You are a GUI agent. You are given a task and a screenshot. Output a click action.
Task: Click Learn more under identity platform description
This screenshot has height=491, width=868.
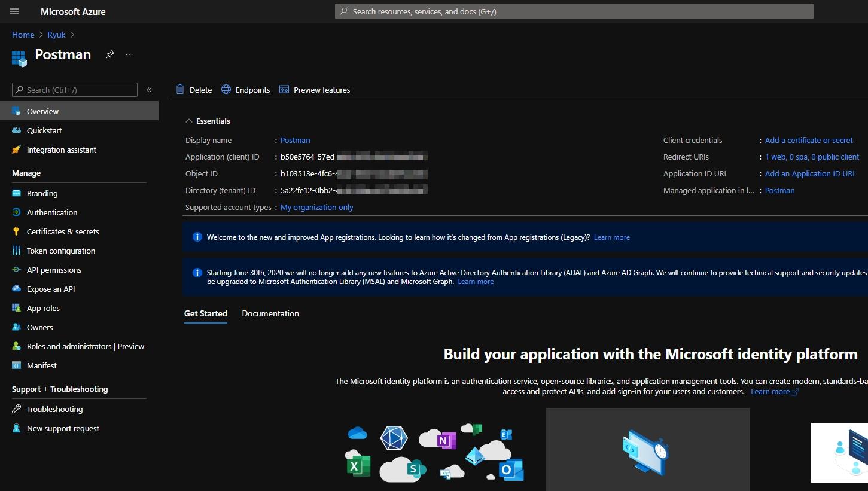(770, 392)
